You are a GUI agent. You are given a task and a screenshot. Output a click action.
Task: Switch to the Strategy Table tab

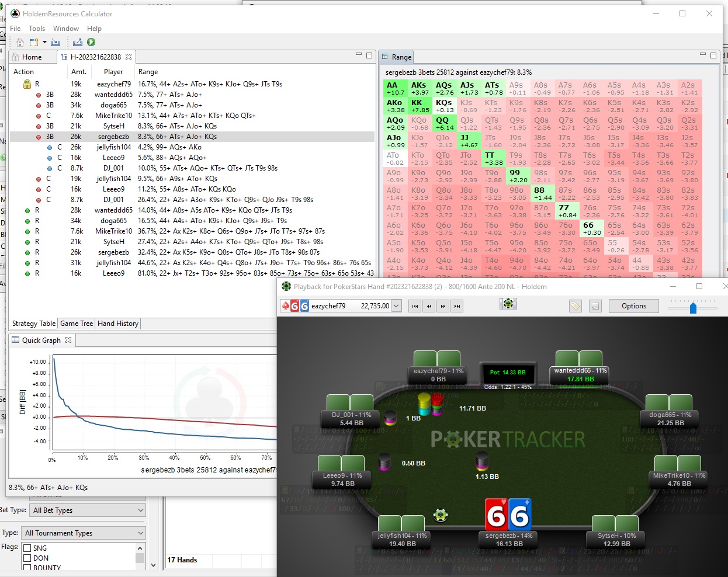34,324
